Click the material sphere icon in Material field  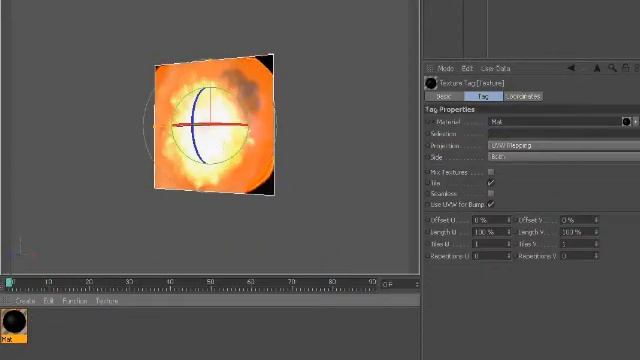pyautogui.click(x=626, y=122)
